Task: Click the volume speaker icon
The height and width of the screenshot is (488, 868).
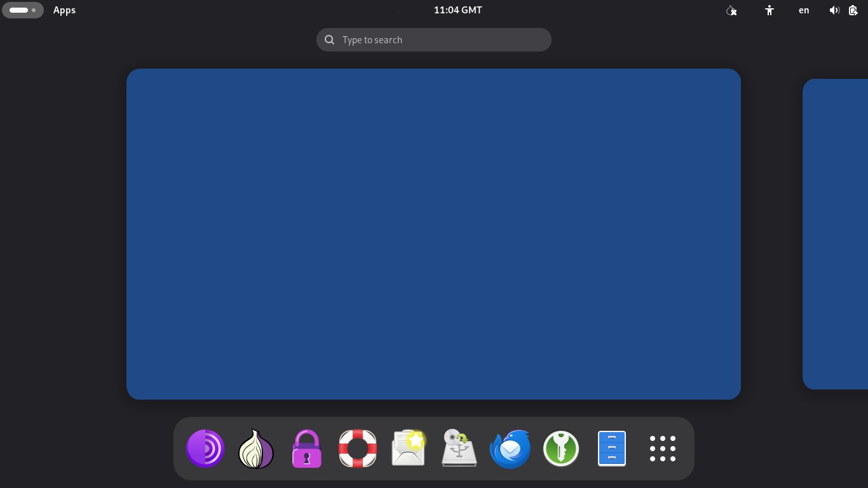Action: click(x=834, y=10)
